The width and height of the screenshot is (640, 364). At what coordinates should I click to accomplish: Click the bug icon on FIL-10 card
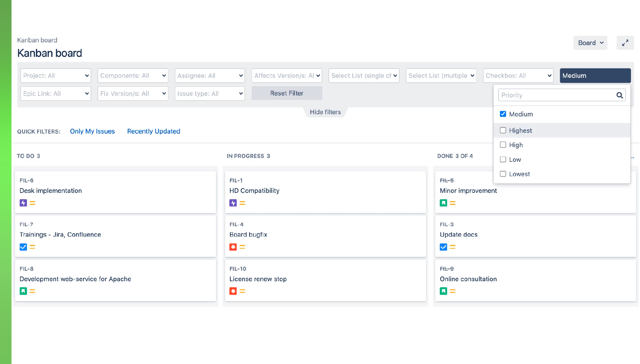pos(233,291)
